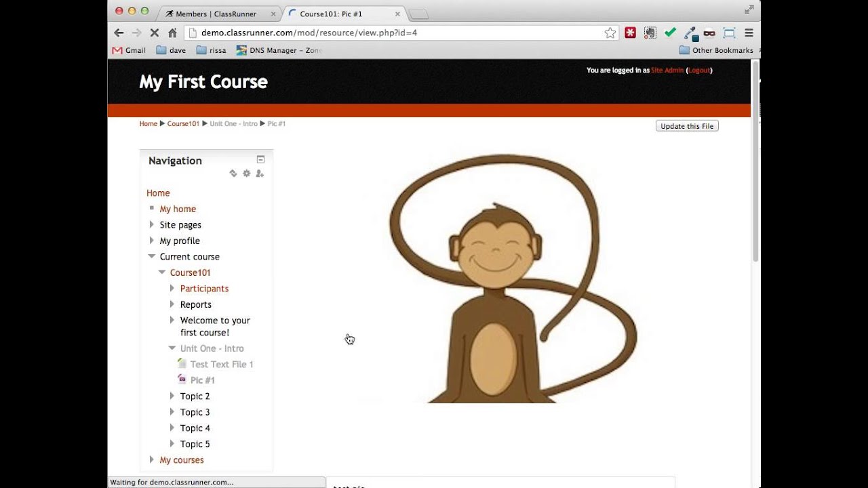Open Course101 breadcrumb link
Image resolution: width=868 pixels, height=488 pixels.
(x=183, y=124)
